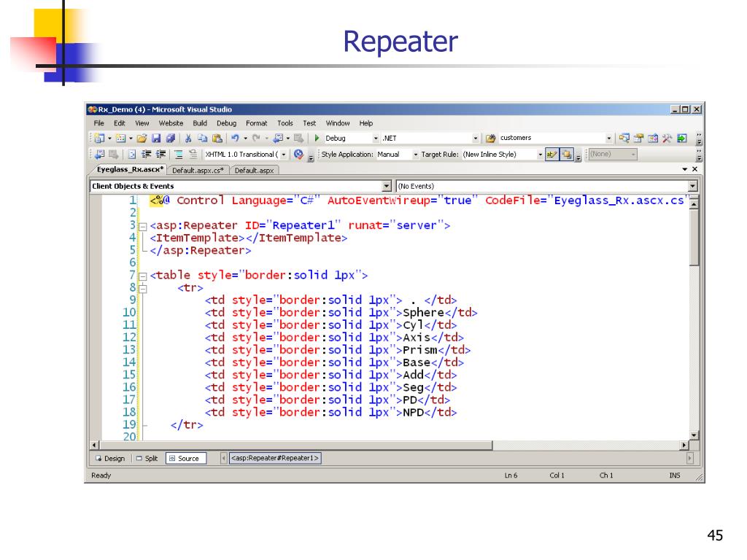
Task: Click the horizontal scrollbar left arrow
Action: tap(94, 446)
